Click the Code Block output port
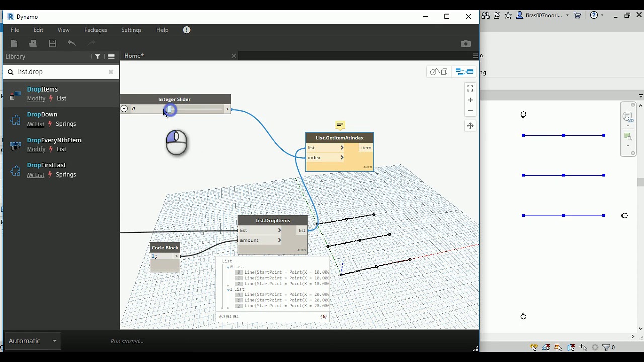Viewport: 644px width, 362px height. point(177,256)
